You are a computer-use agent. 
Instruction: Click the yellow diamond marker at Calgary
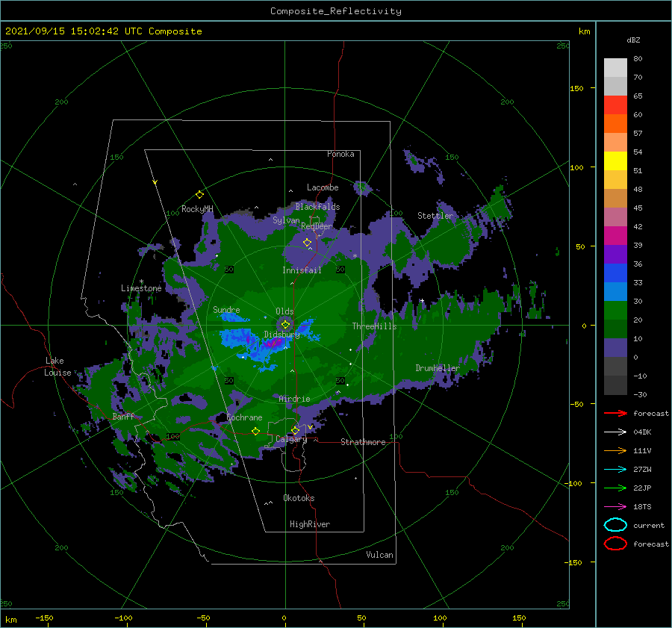(295, 430)
